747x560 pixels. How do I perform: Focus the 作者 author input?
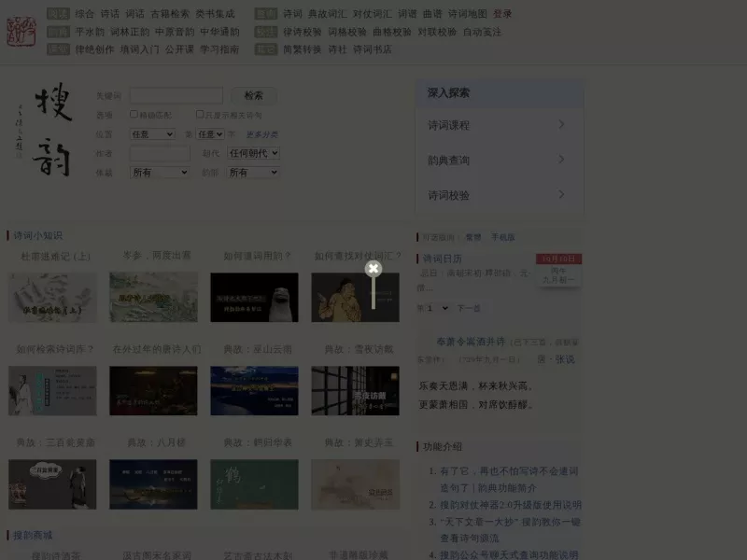coord(160,153)
